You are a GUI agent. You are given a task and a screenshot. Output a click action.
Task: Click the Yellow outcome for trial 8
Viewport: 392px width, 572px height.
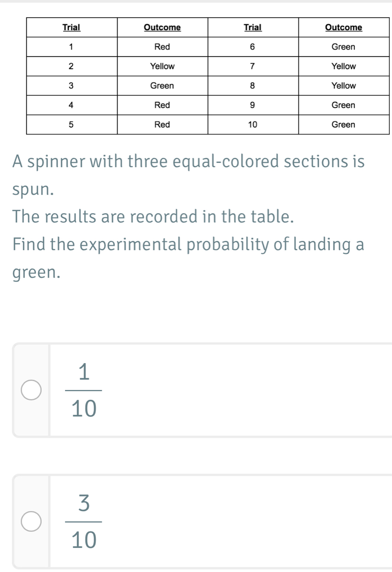(344, 86)
